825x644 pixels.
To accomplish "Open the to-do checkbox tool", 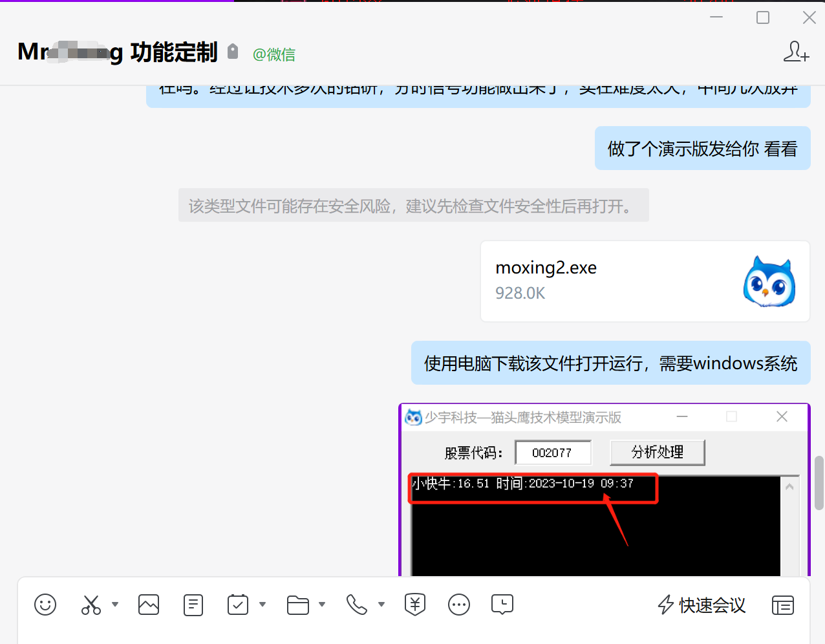I will [x=237, y=605].
